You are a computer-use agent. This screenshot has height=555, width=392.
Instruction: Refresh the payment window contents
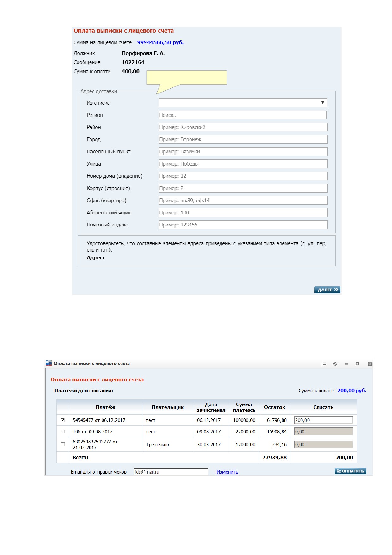point(335,364)
